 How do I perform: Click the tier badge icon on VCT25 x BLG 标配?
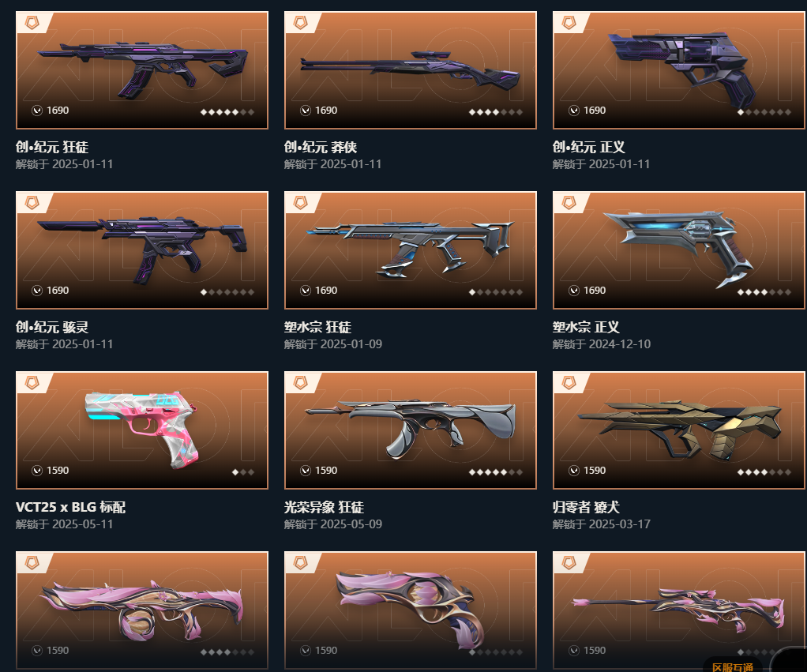(x=32, y=383)
